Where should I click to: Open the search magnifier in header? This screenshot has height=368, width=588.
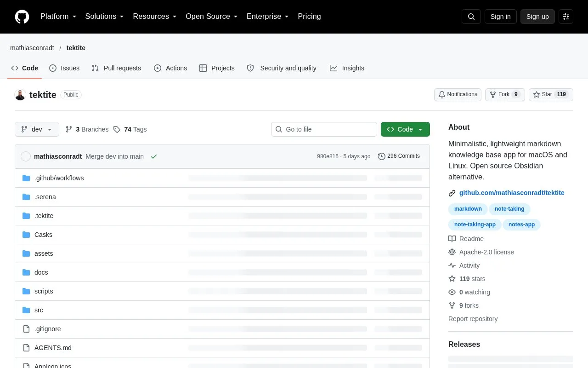coord(471,17)
